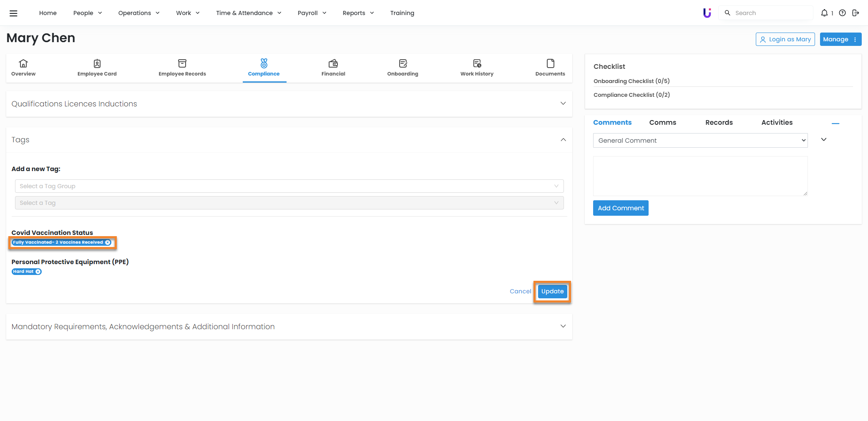Image resolution: width=868 pixels, height=421 pixels.
Task: Open the help question mark icon
Action: coord(842,13)
